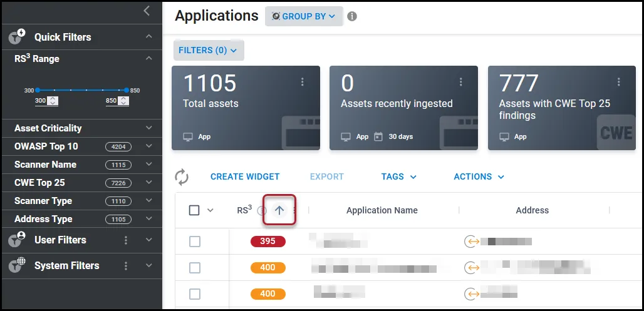Open the TAGS dropdown menu
Image resolution: width=644 pixels, height=311 pixels.
pyautogui.click(x=399, y=177)
